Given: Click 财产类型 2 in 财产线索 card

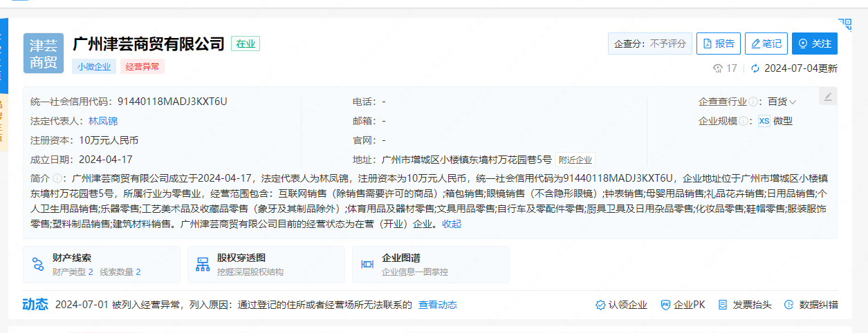Looking at the screenshot, I should [73, 272].
